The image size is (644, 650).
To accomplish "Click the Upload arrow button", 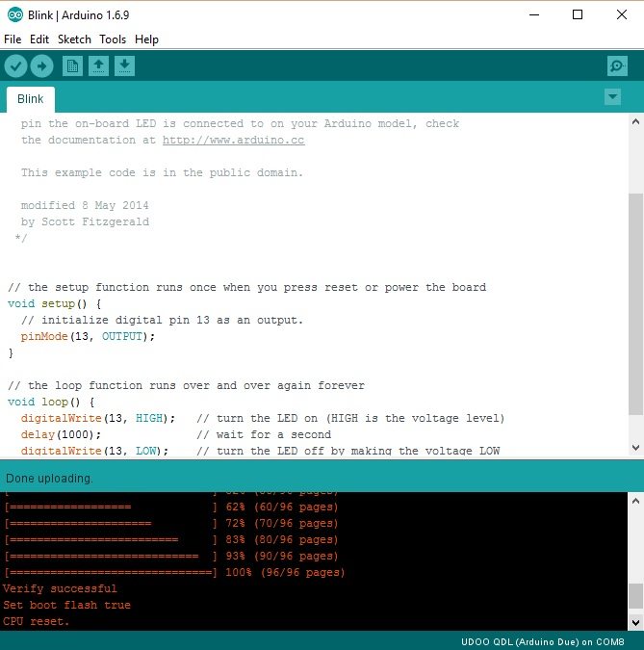I will coord(41,65).
